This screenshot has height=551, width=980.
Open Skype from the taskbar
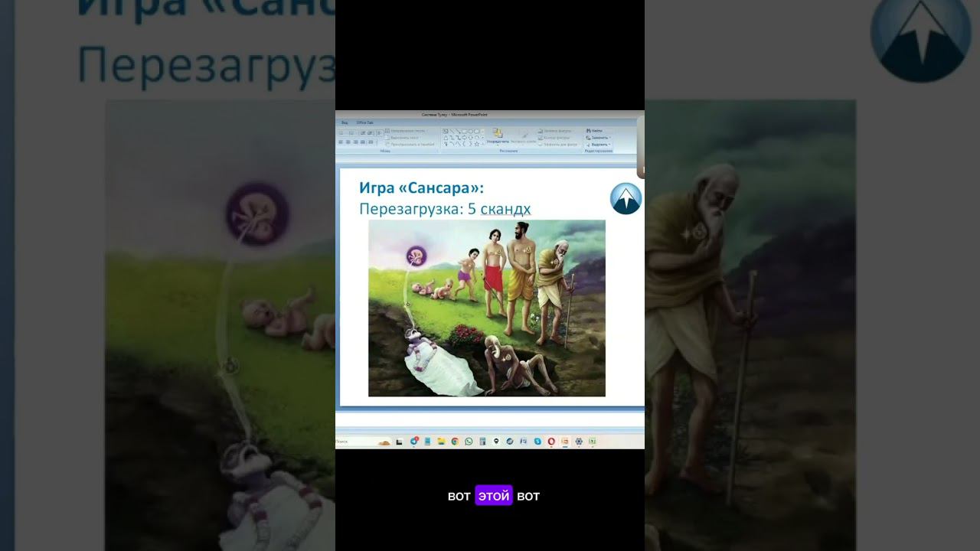click(x=537, y=442)
